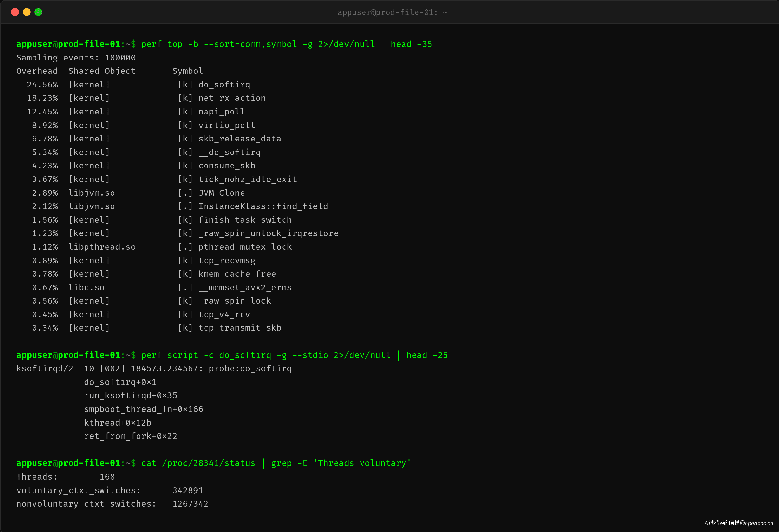Click the 'JVM_Clone' symbol

pyautogui.click(x=221, y=193)
